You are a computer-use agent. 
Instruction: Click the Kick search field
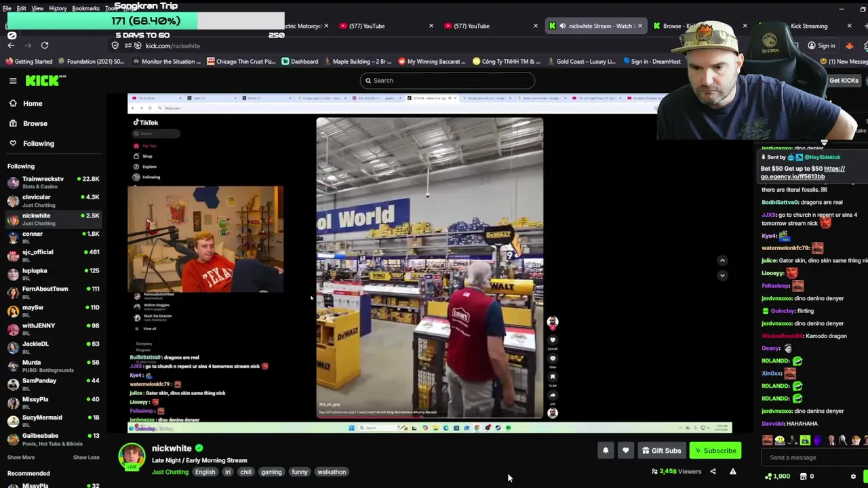pyautogui.click(x=448, y=81)
